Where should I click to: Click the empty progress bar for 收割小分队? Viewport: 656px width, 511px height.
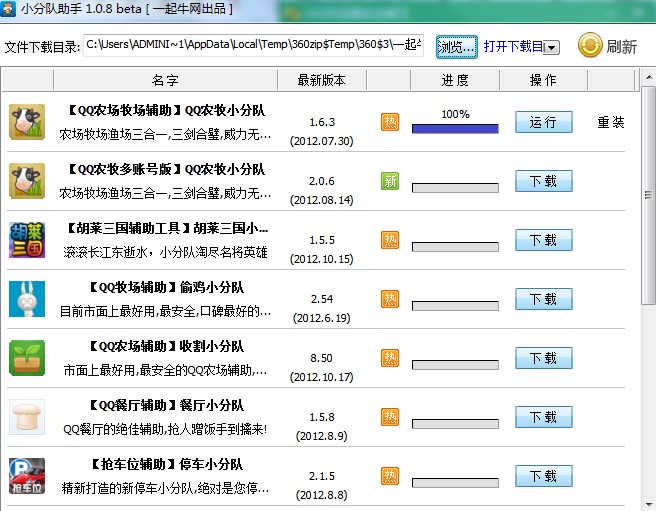pos(455,365)
